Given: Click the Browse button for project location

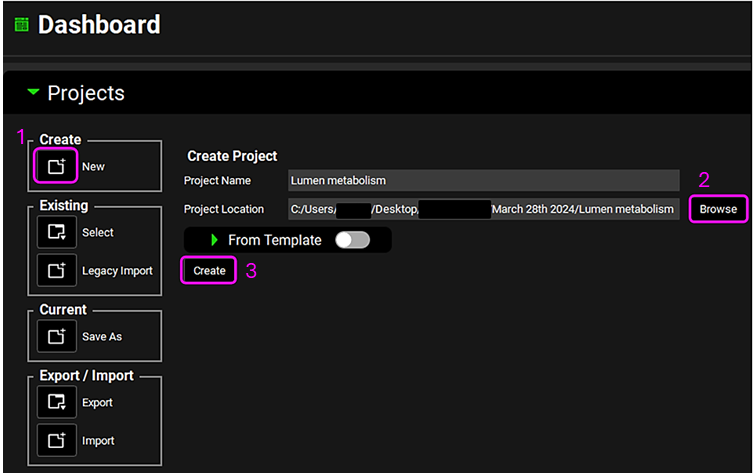Looking at the screenshot, I should (x=718, y=209).
